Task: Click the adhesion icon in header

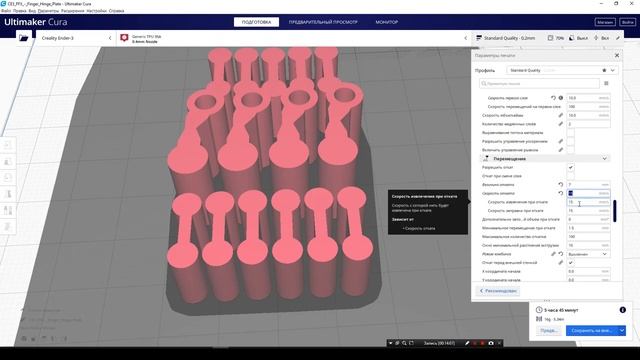Action: (x=596, y=38)
